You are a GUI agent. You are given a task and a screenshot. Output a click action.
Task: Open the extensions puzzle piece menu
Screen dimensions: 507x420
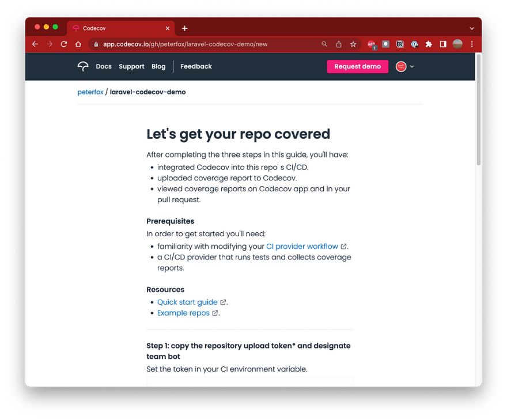point(429,44)
